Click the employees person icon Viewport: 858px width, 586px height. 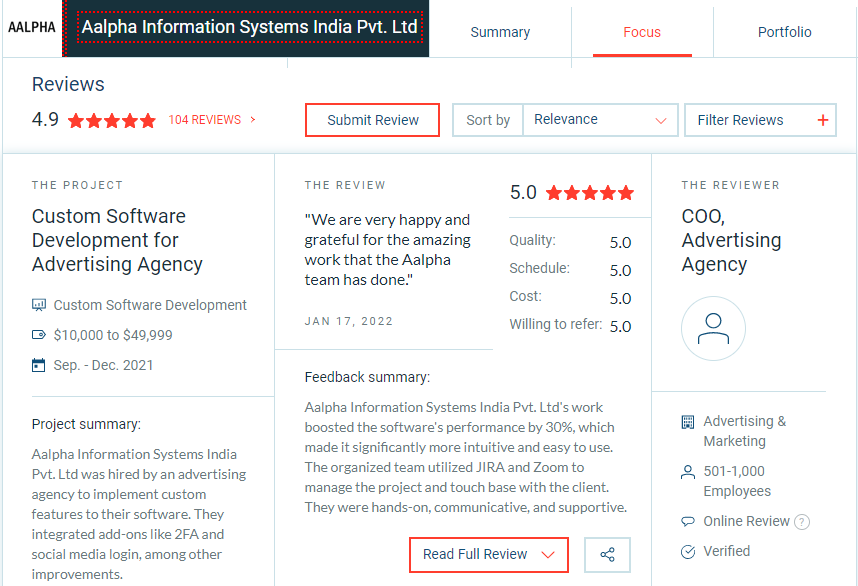pos(688,472)
